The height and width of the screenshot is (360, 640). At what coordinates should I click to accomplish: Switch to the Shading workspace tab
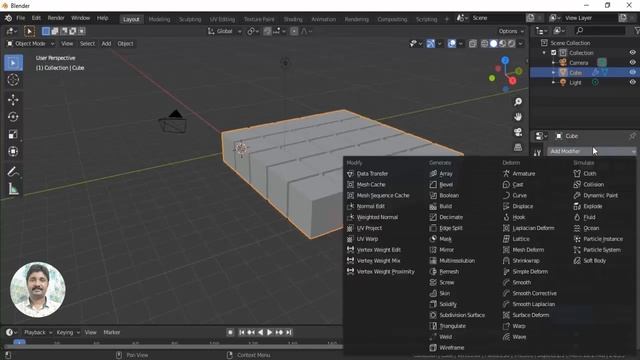[293, 19]
